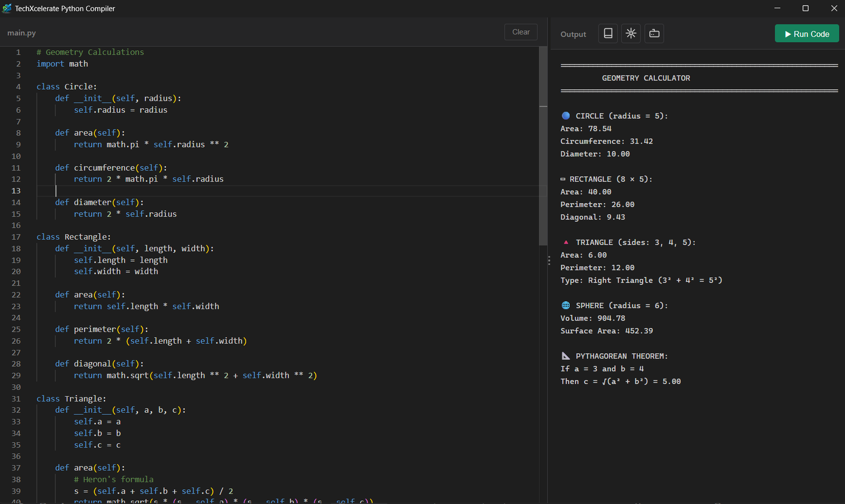Click the red triangle icon in output
This screenshot has height=504, width=845.
(566, 242)
